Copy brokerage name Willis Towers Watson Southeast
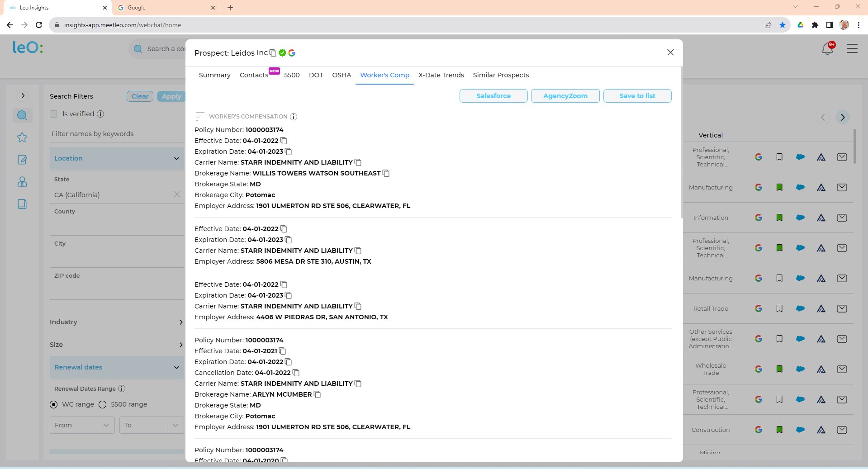 [386, 173]
